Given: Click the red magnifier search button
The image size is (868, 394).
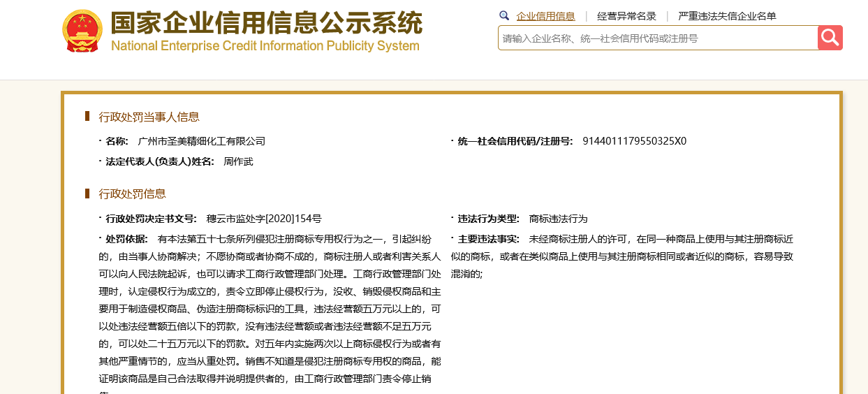Looking at the screenshot, I should pos(830,38).
